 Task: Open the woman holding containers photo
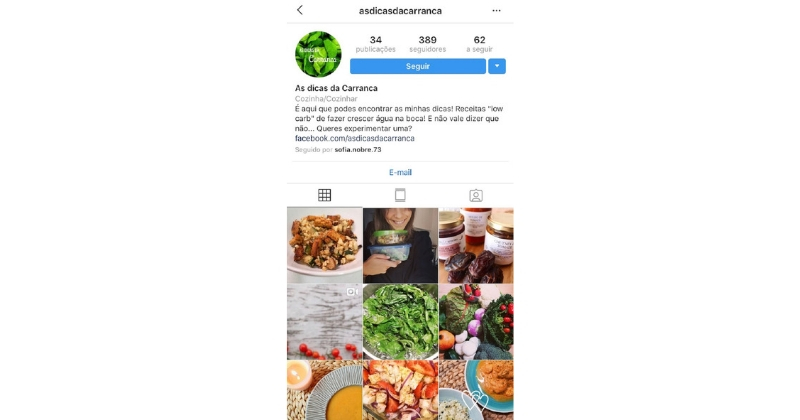point(401,245)
